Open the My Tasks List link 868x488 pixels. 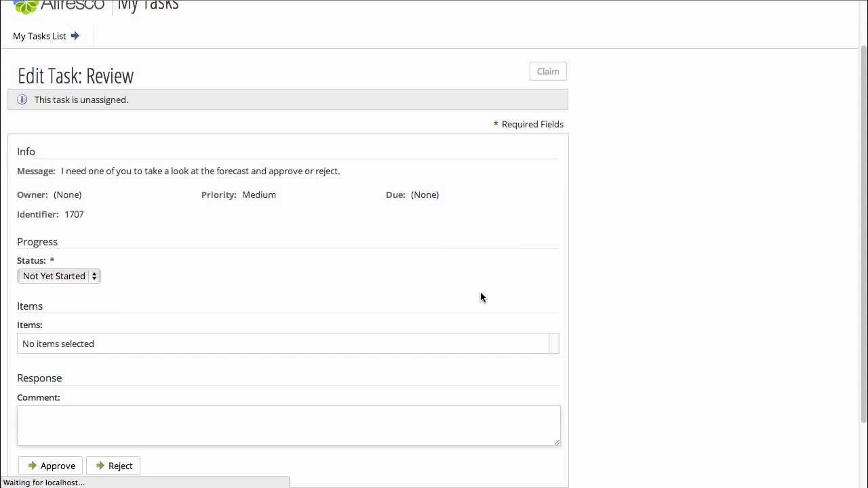(x=39, y=36)
